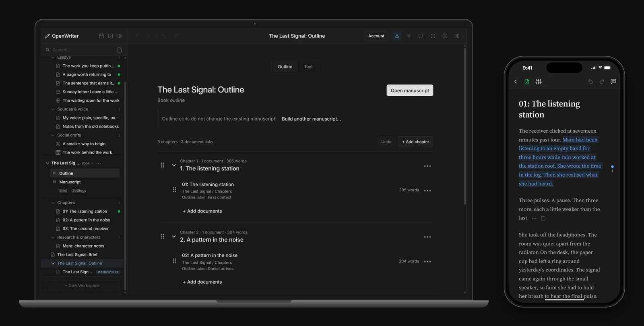Viewport: 644px width, 326px height.
Task: Click the Add chapter button
Action: coord(415,142)
